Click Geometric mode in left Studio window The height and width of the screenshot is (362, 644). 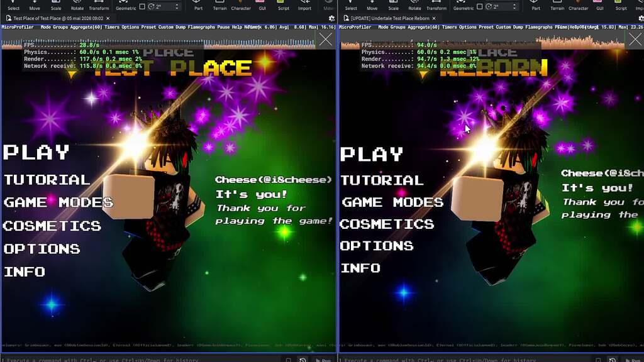(x=126, y=5)
